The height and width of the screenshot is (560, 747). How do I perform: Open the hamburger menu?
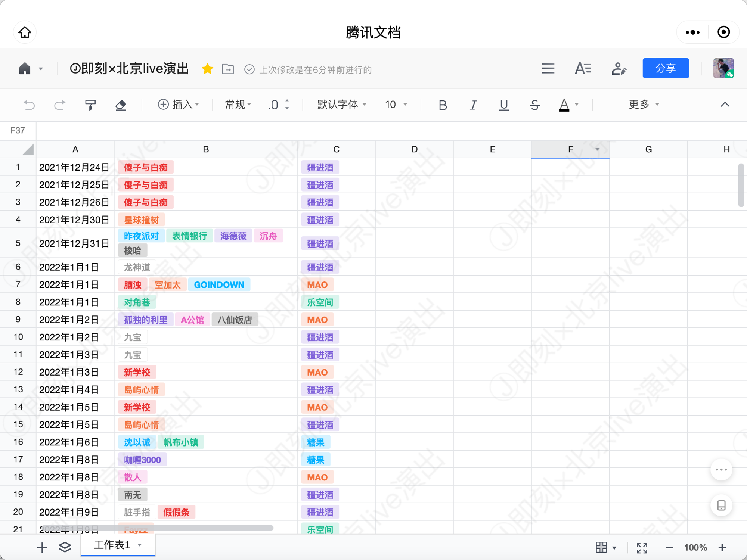[548, 68]
